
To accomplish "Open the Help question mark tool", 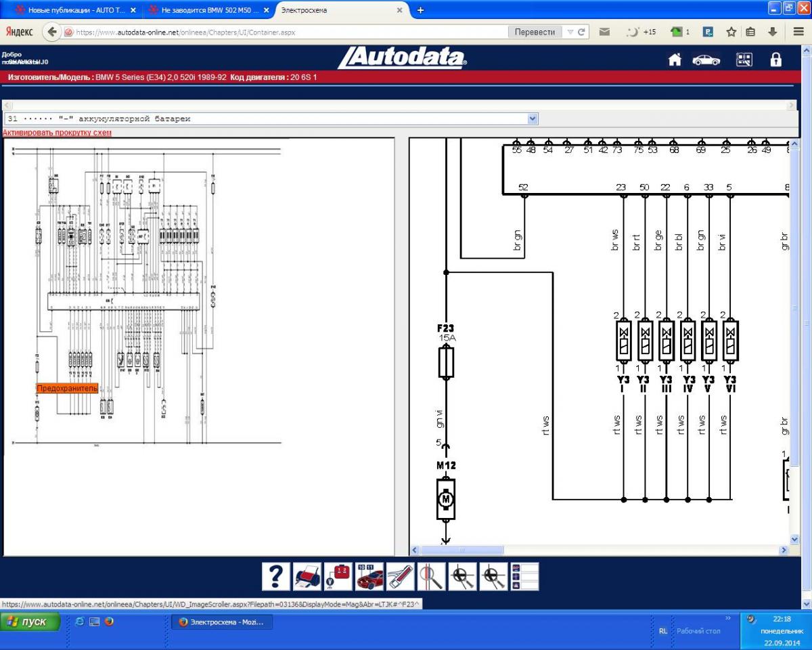I will coord(275,576).
